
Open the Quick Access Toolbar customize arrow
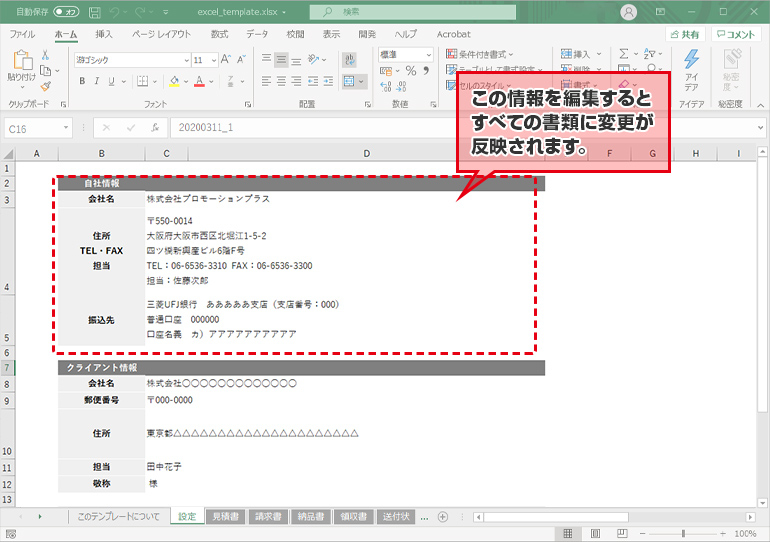pyautogui.click(x=165, y=12)
